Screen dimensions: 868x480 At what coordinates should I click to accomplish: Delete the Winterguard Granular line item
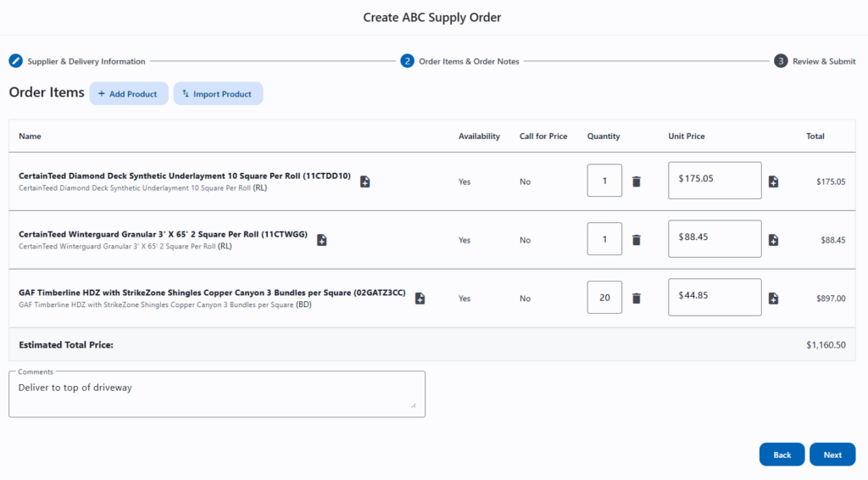637,240
